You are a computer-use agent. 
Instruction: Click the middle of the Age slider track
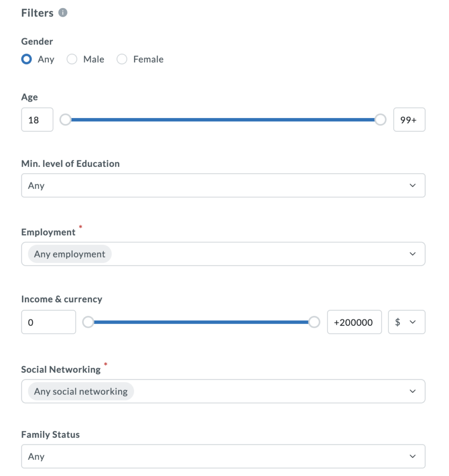223,120
